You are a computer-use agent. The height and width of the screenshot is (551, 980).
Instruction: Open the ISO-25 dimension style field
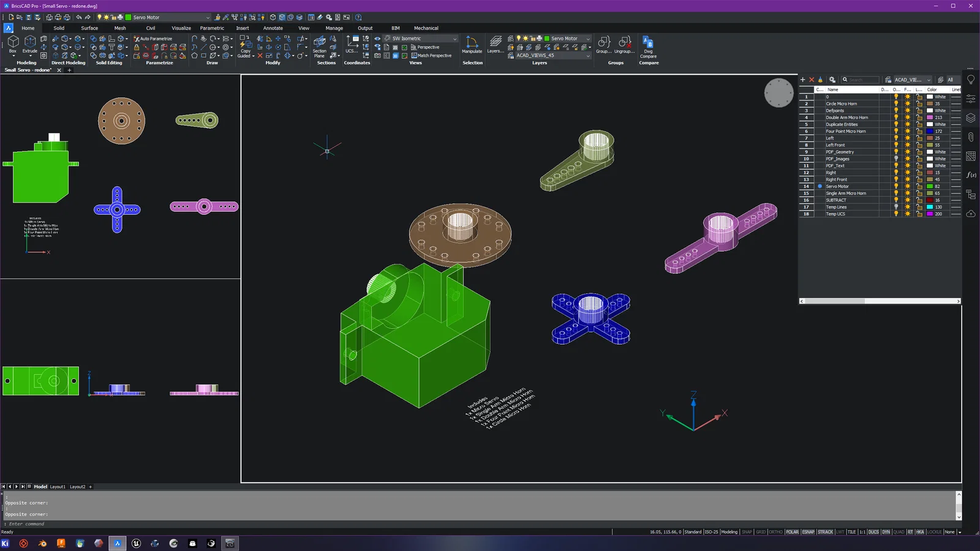click(711, 532)
